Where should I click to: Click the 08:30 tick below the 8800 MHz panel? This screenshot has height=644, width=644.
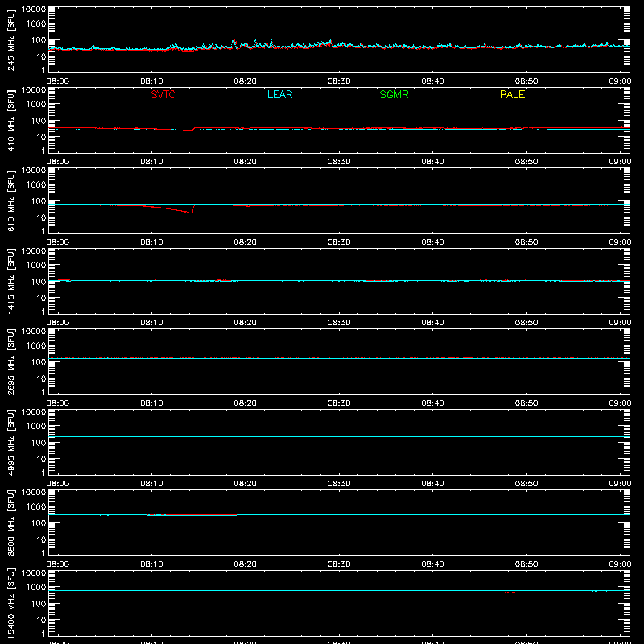pos(339,564)
